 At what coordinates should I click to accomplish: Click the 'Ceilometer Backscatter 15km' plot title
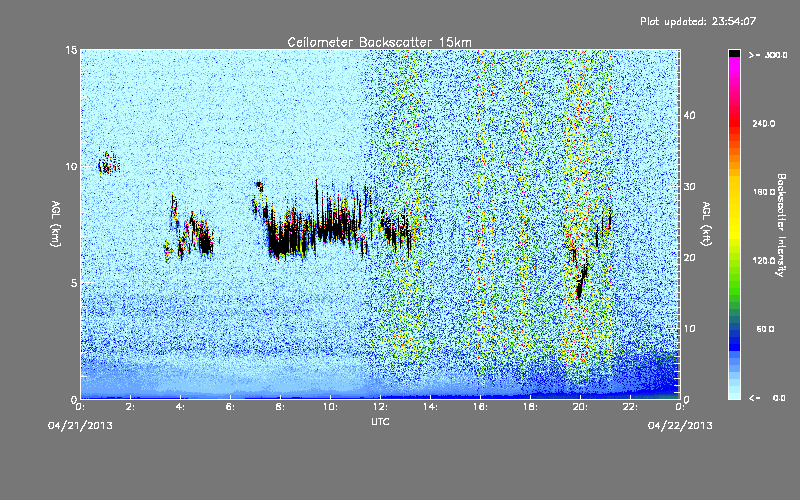tap(379, 42)
